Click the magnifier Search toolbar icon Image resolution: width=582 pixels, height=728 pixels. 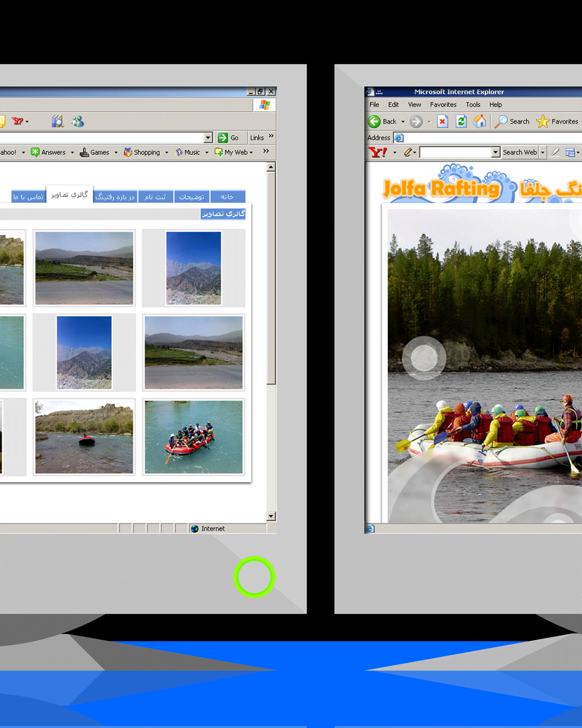(501, 121)
